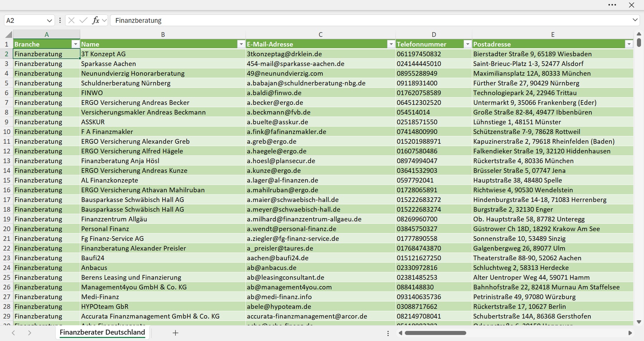
Task: Select row 10 header
Action: coord(6,132)
